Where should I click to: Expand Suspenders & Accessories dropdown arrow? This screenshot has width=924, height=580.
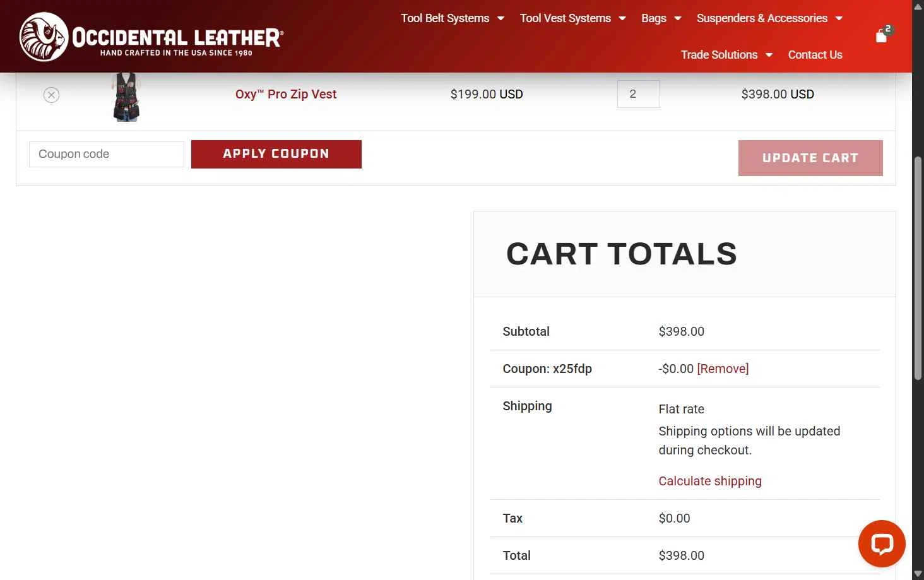pyautogui.click(x=839, y=18)
